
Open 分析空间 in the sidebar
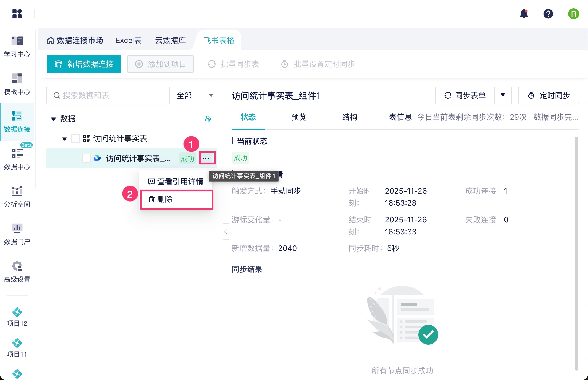(x=17, y=196)
